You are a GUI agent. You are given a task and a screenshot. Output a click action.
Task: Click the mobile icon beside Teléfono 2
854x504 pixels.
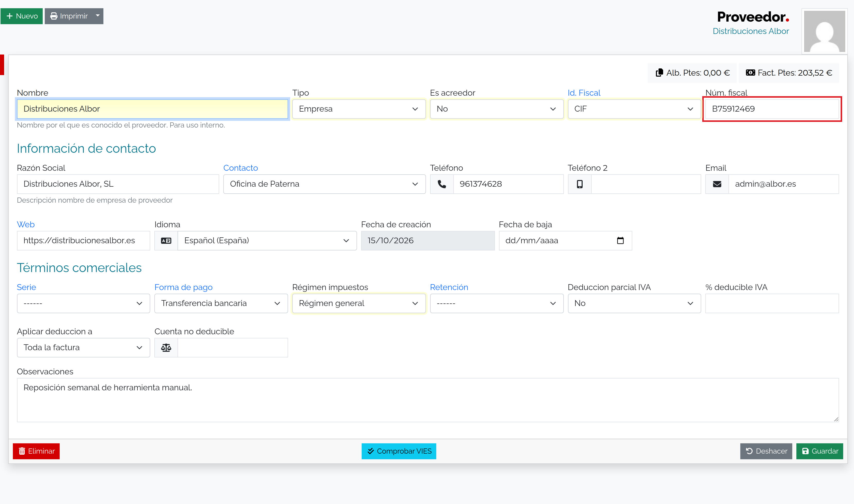point(580,184)
